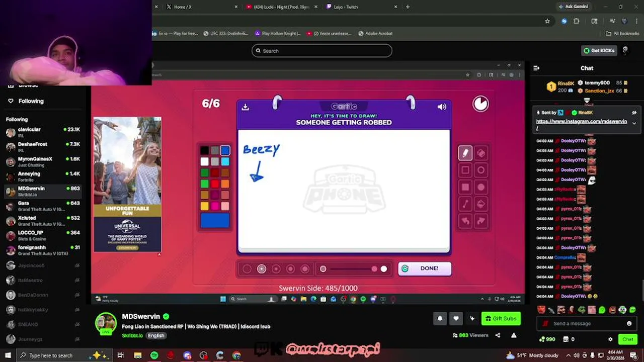Mute Gartic Phone sound with speaker icon

tap(442, 107)
